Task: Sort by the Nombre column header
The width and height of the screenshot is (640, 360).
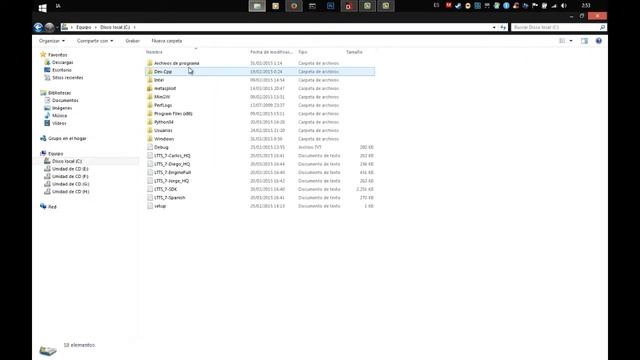Action: [154, 52]
